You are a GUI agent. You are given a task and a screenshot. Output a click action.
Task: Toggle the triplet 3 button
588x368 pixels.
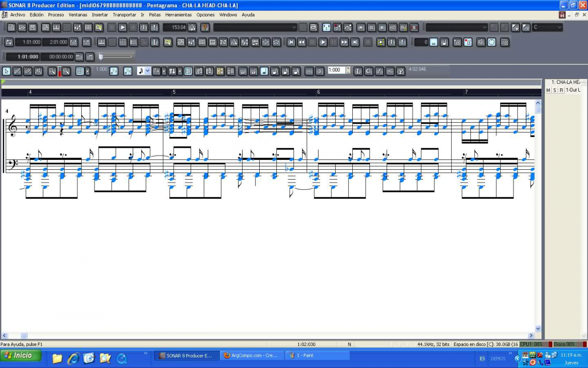point(320,71)
